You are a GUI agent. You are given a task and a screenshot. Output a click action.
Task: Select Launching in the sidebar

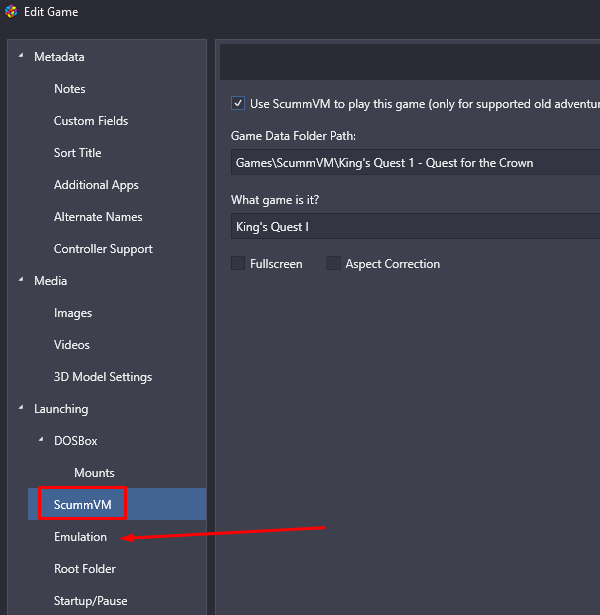pos(61,409)
